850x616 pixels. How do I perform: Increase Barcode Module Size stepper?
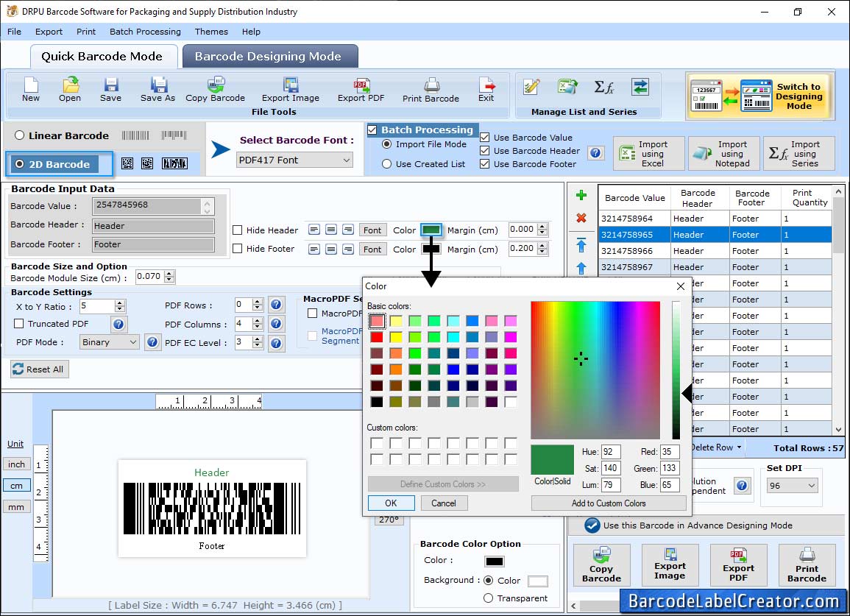click(x=169, y=273)
